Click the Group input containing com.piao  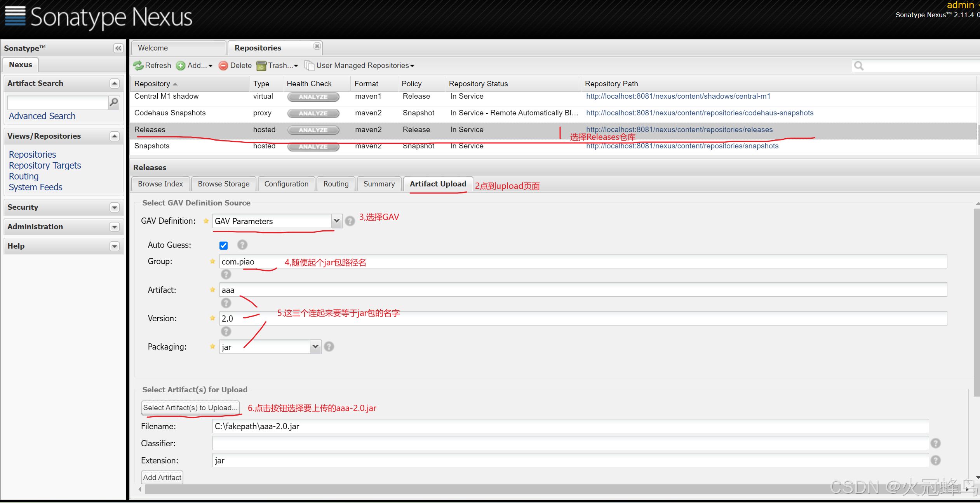583,261
